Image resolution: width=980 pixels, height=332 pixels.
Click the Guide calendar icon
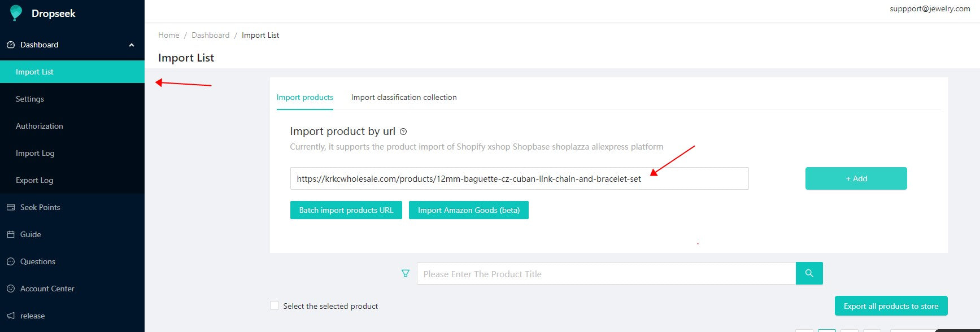coord(10,234)
